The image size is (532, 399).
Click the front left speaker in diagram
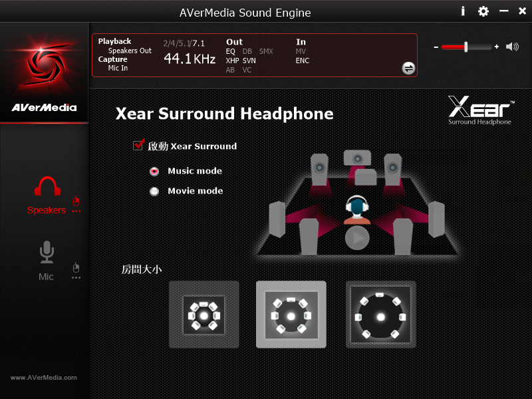pyautogui.click(x=320, y=169)
